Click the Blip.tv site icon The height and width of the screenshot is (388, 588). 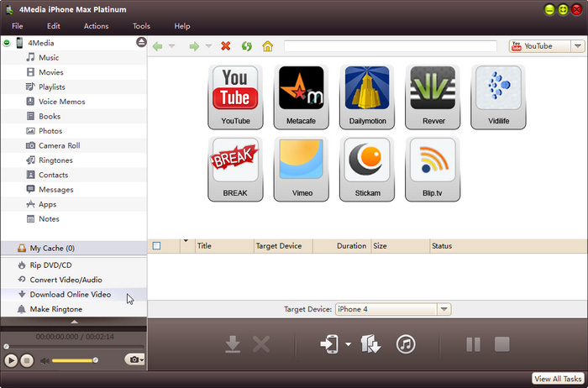(x=432, y=169)
